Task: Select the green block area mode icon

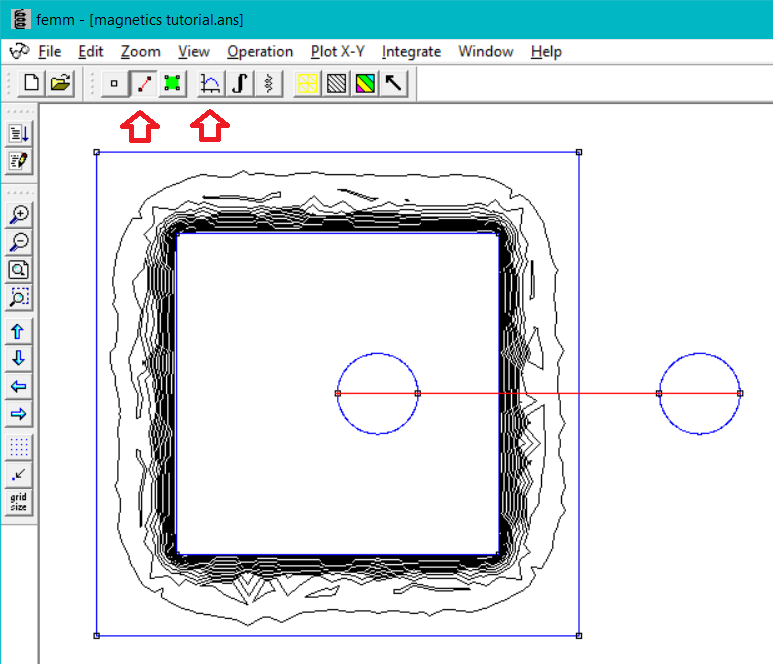Action: [172, 83]
